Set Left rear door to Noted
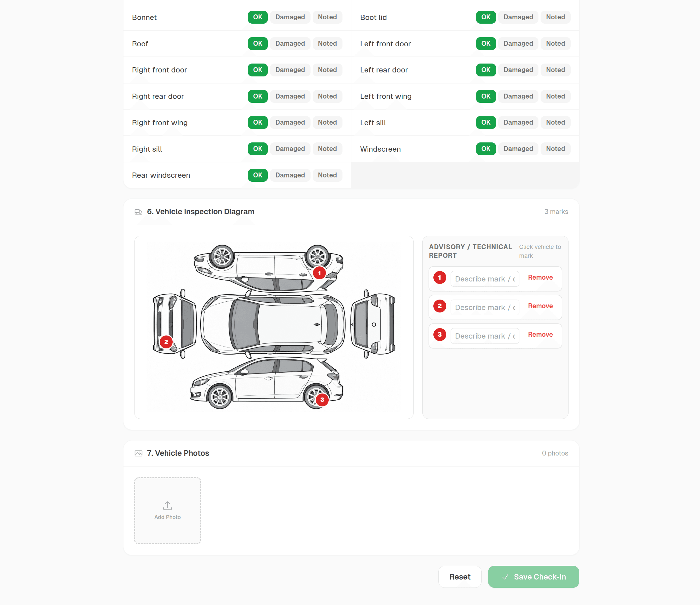 point(555,70)
